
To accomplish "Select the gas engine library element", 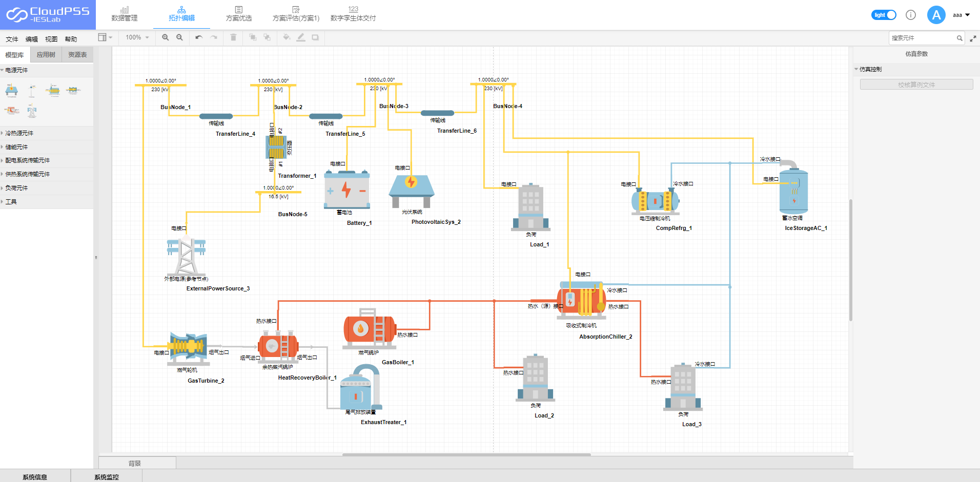I will 12,110.
